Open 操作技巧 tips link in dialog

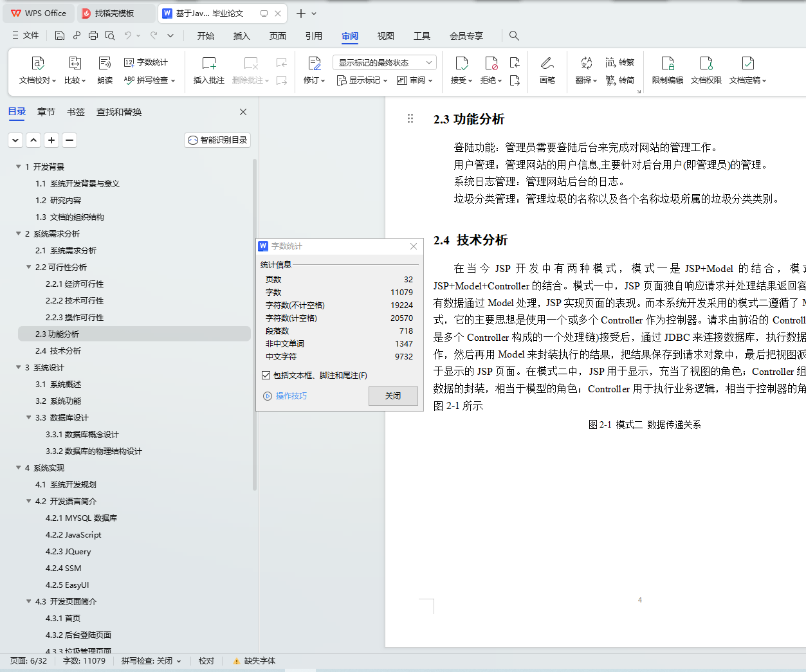(285, 395)
